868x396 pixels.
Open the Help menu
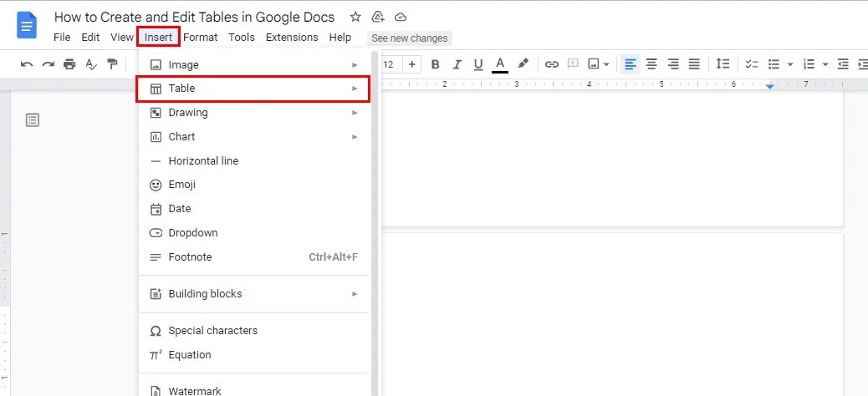[x=340, y=38]
